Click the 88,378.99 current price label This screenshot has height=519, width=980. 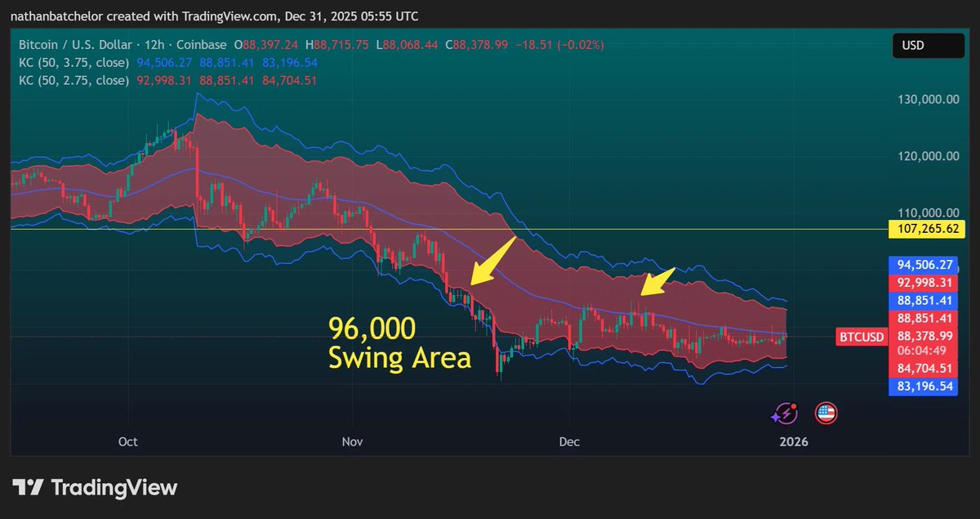925,336
